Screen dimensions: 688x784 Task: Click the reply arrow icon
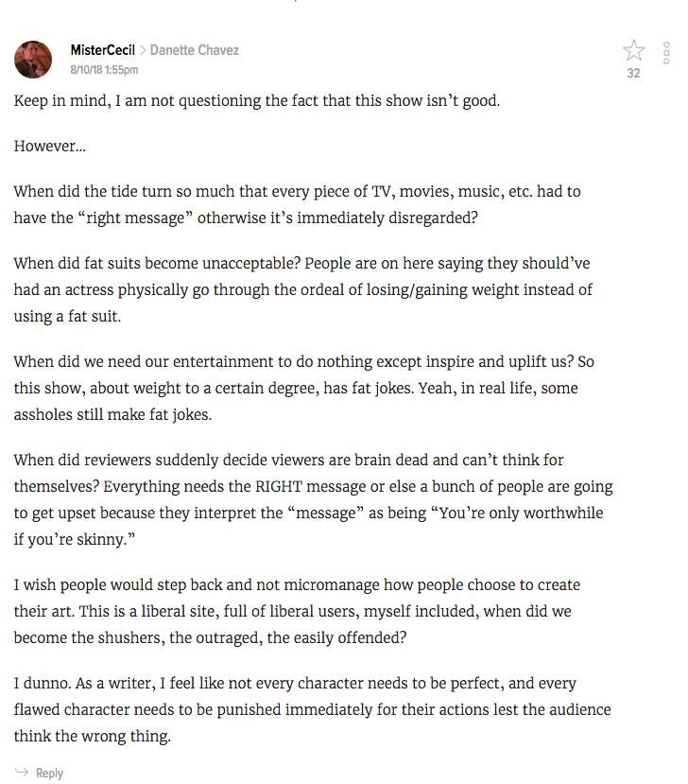click(22, 772)
